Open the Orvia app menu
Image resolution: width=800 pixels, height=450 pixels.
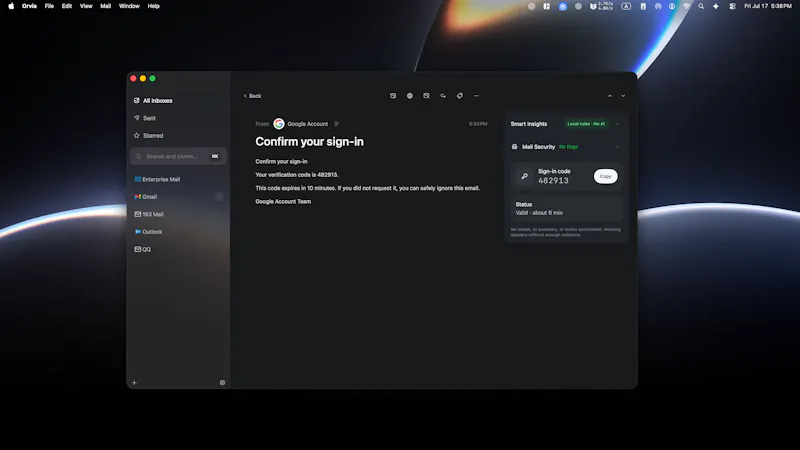click(x=29, y=6)
